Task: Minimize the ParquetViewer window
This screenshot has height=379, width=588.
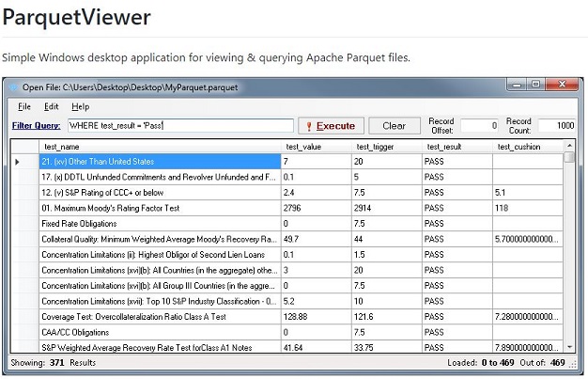Action: click(517, 85)
